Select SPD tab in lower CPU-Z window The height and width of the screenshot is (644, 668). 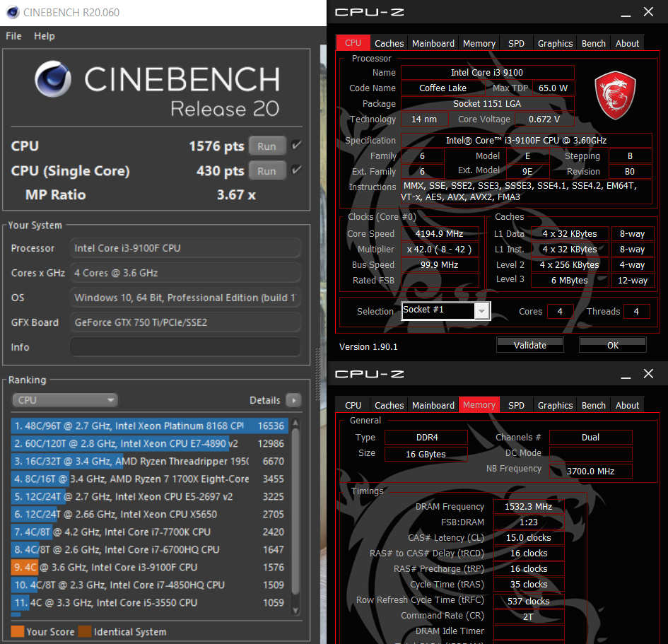coord(516,406)
